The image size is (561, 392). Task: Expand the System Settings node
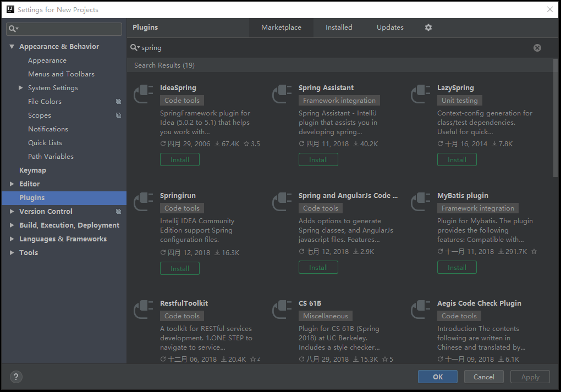21,87
